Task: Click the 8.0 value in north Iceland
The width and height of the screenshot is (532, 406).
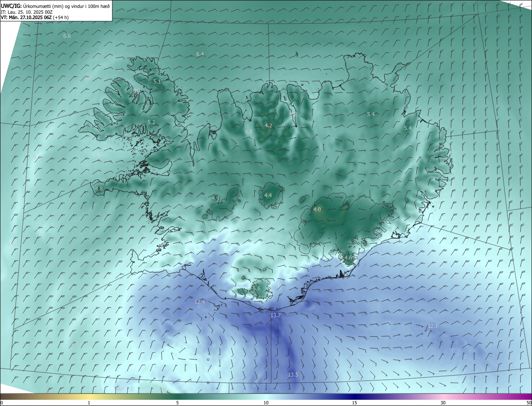Action: 249,132
